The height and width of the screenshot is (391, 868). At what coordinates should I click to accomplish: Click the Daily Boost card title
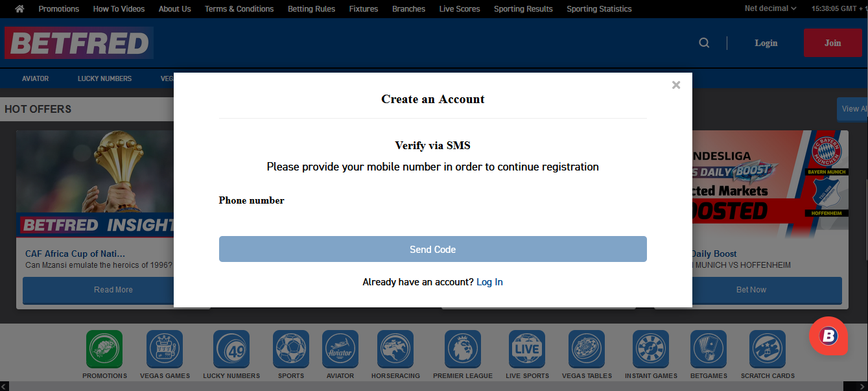point(714,254)
